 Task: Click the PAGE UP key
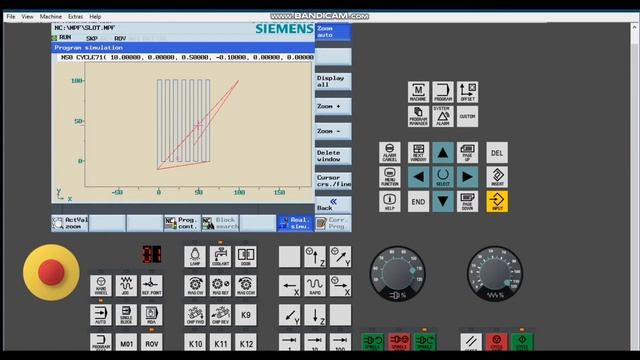point(467,153)
